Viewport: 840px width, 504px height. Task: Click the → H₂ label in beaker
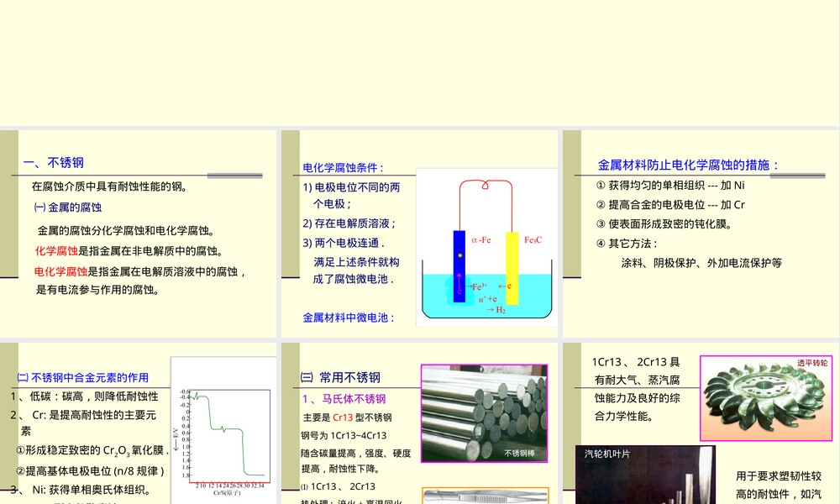(x=496, y=310)
